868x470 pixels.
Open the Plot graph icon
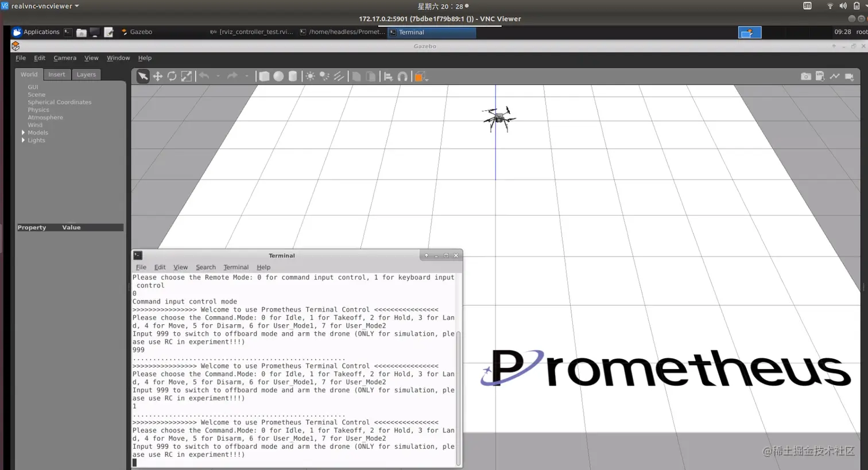point(835,76)
